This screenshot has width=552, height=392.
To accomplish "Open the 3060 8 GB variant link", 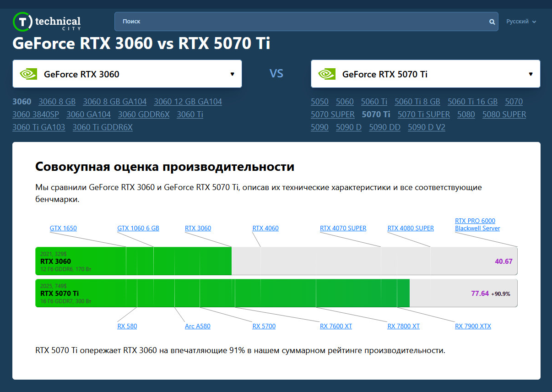I will pyautogui.click(x=57, y=102).
